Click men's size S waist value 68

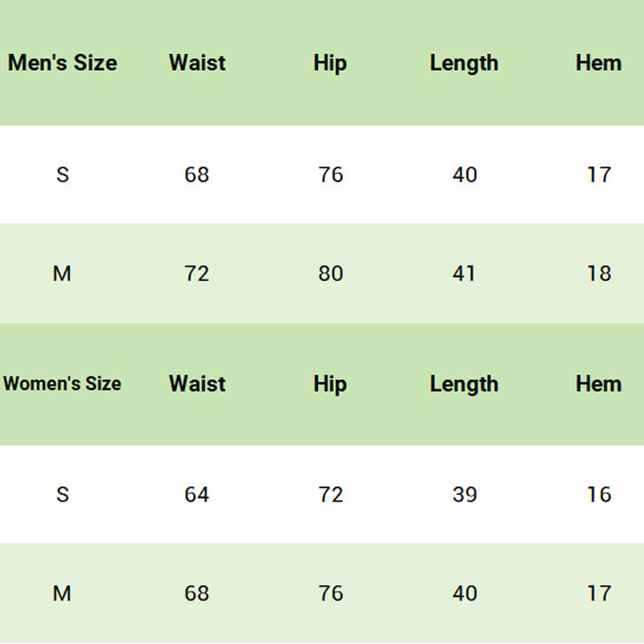(x=196, y=175)
